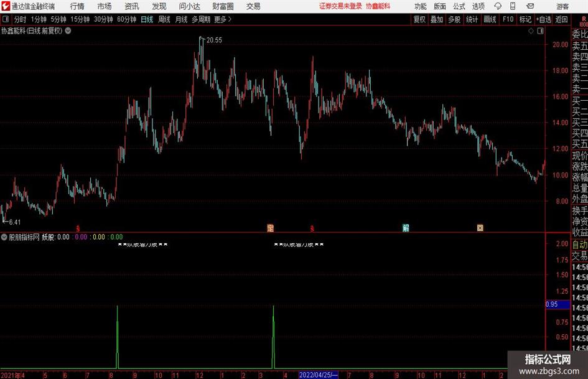Open the 行情 menu
Viewport: 588px width, 379px height.
click(77, 6)
